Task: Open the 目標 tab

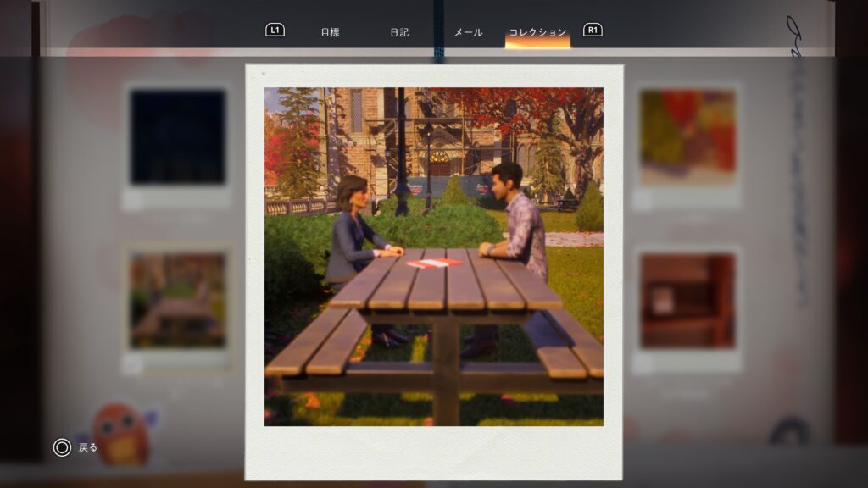Action: [x=330, y=32]
